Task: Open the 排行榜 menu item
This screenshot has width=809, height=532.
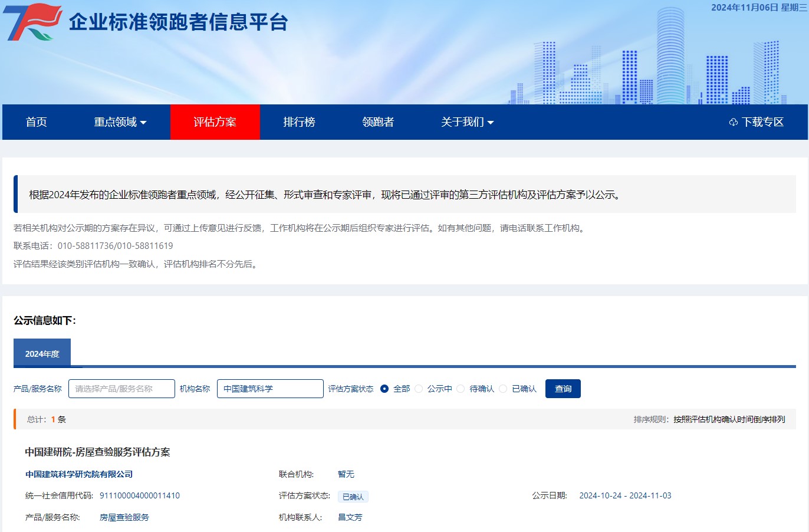Action: [x=299, y=122]
